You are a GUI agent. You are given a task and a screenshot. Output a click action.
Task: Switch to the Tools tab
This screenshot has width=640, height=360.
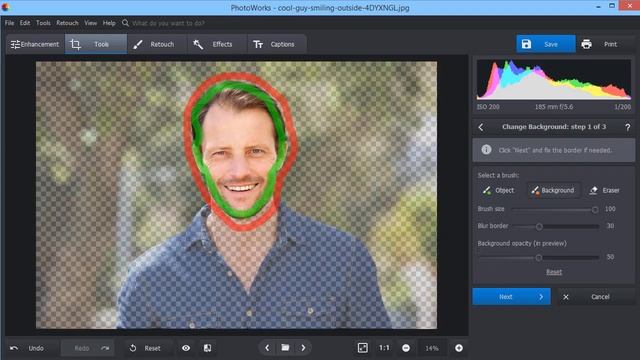pos(96,44)
